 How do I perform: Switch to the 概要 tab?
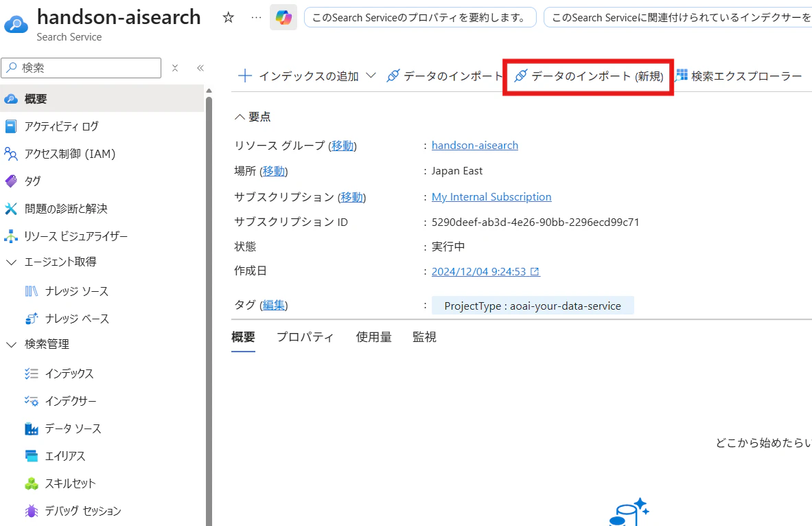point(243,337)
